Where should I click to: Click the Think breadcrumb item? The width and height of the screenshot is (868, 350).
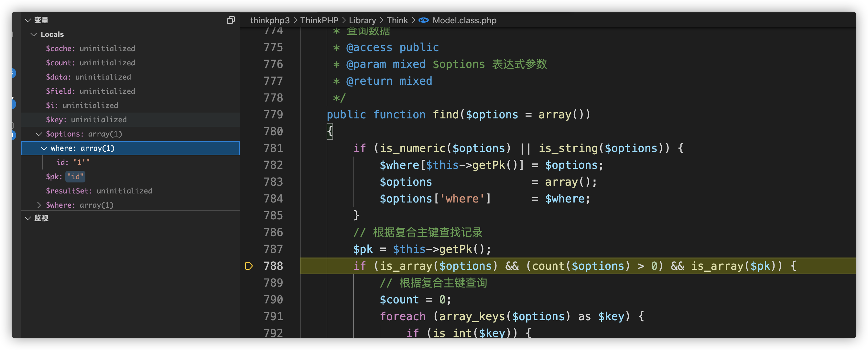(x=397, y=20)
